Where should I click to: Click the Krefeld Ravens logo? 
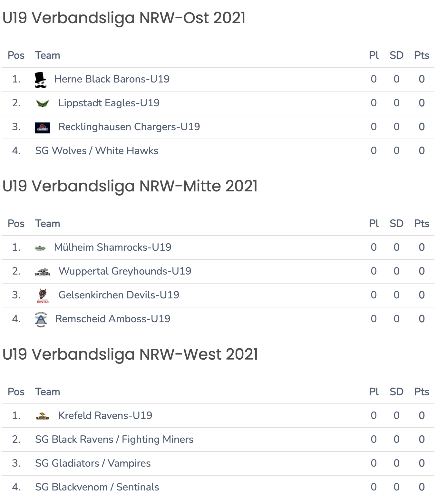click(x=43, y=416)
